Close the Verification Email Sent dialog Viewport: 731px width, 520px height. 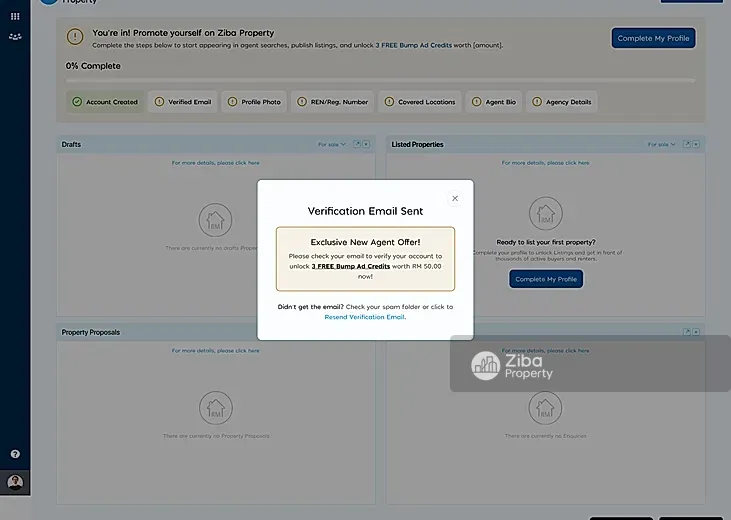pyautogui.click(x=455, y=198)
